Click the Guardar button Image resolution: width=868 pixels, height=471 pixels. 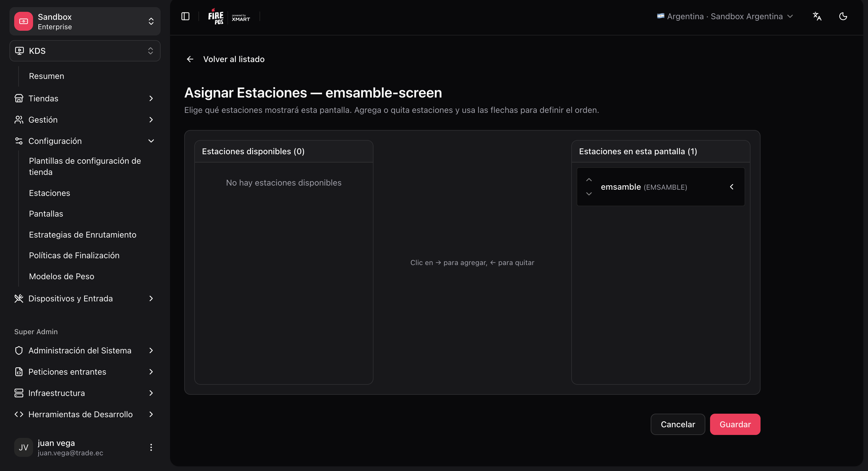pyautogui.click(x=735, y=425)
